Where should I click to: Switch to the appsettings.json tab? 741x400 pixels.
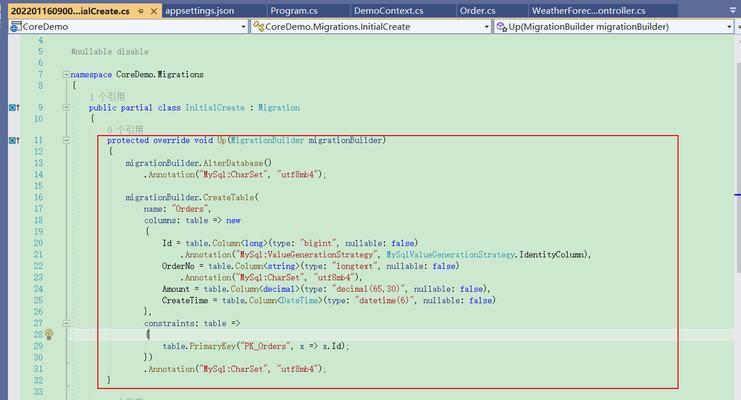(x=213, y=10)
